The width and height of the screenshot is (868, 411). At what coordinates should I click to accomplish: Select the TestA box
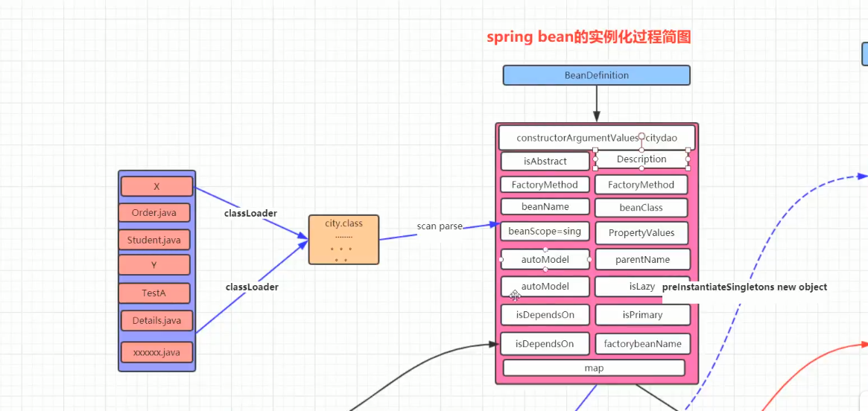(x=154, y=293)
